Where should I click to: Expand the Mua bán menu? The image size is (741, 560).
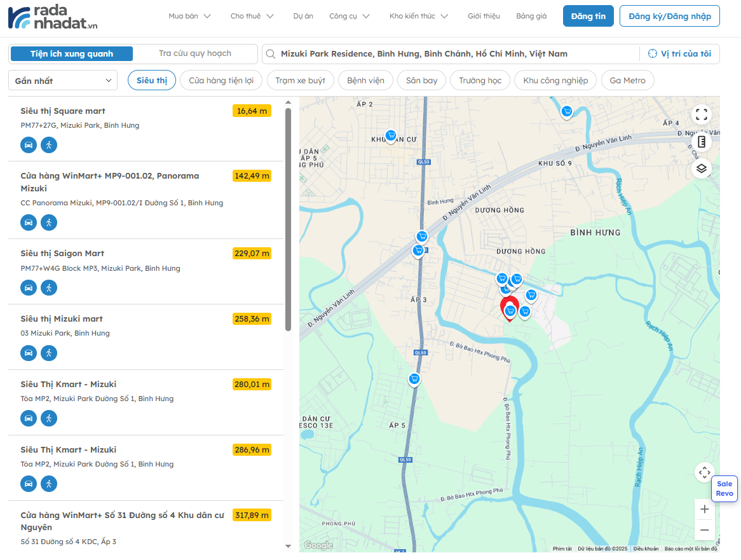point(189,16)
